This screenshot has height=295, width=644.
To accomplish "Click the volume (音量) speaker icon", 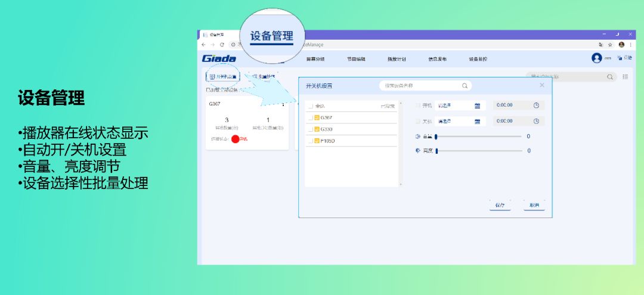I will click(418, 136).
